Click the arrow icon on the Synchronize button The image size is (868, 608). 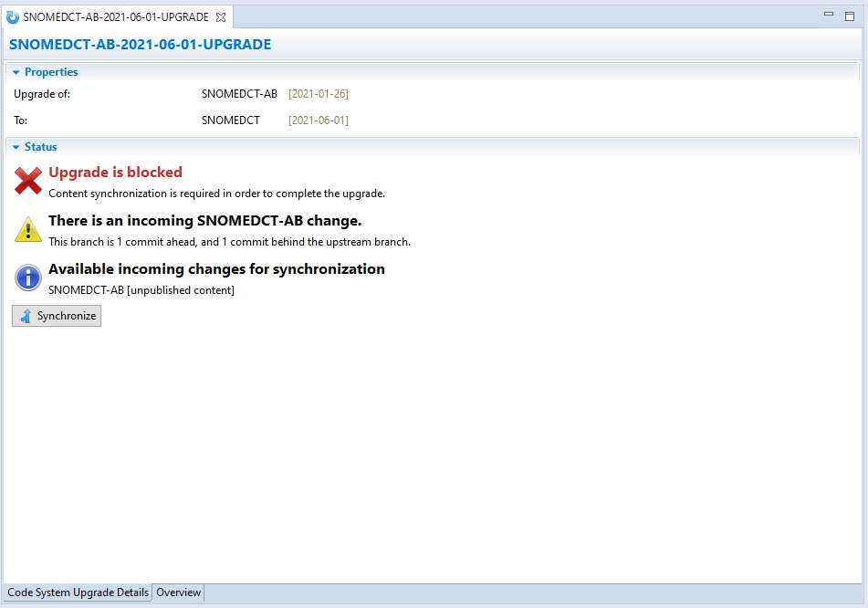(x=26, y=316)
